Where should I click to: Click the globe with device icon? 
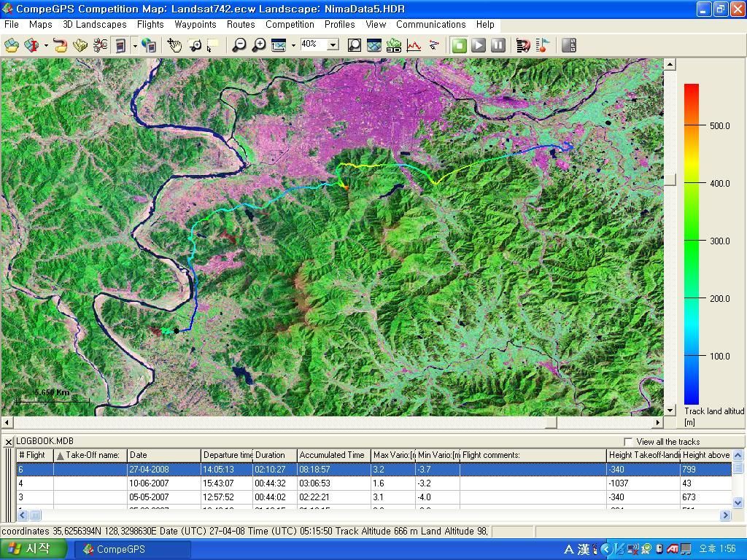click(149, 46)
